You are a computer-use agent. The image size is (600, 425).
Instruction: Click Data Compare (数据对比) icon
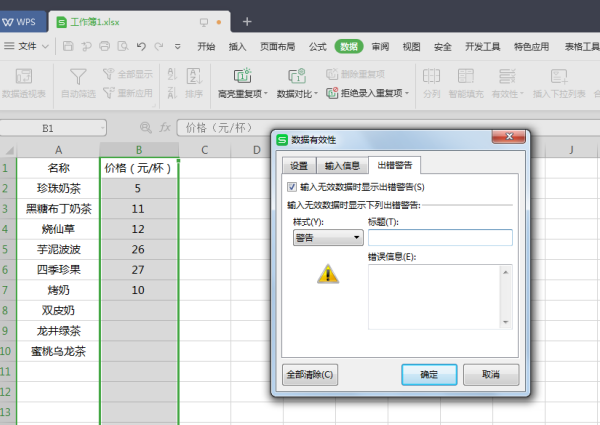[x=297, y=76]
